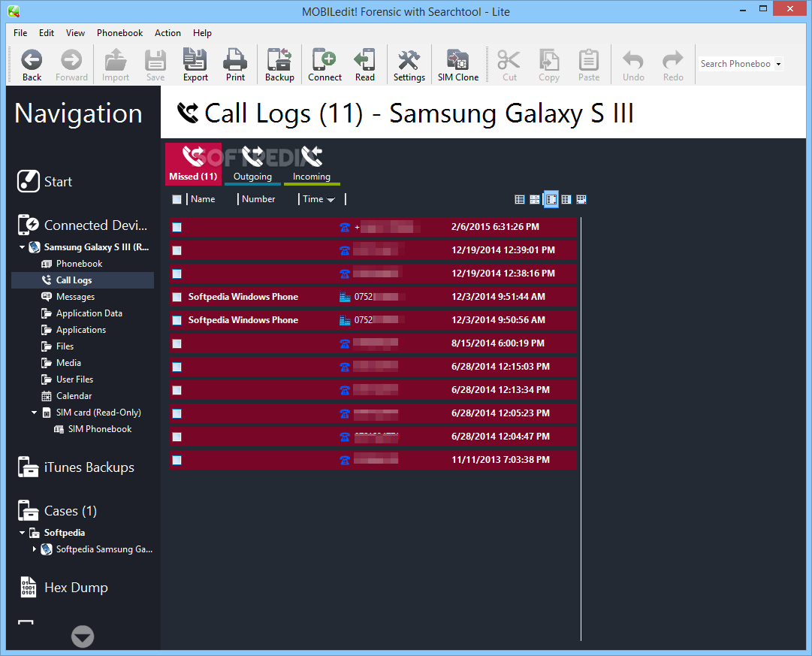Open the Help menu
Screen dimensions: 812x656
click(202, 32)
